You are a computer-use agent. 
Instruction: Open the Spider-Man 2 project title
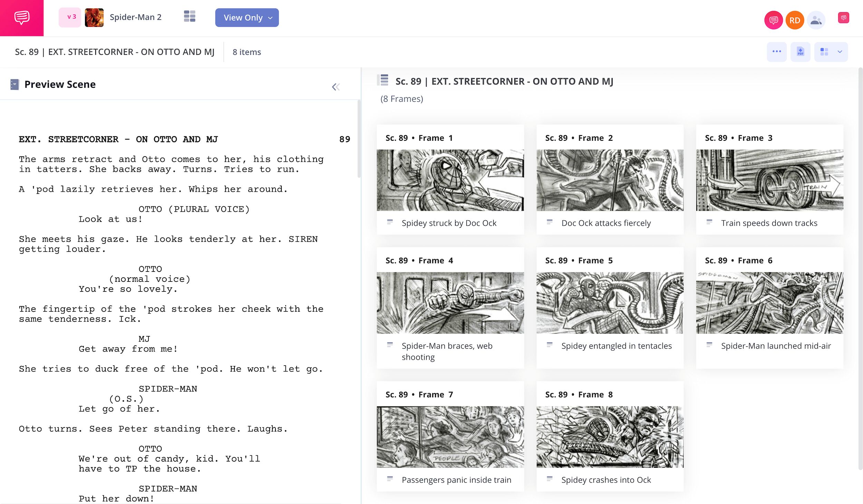[x=136, y=17]
